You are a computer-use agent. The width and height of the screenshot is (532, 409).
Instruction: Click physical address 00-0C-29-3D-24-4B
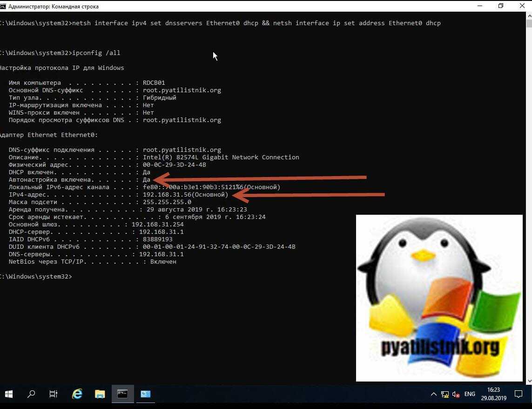[175, 165]
